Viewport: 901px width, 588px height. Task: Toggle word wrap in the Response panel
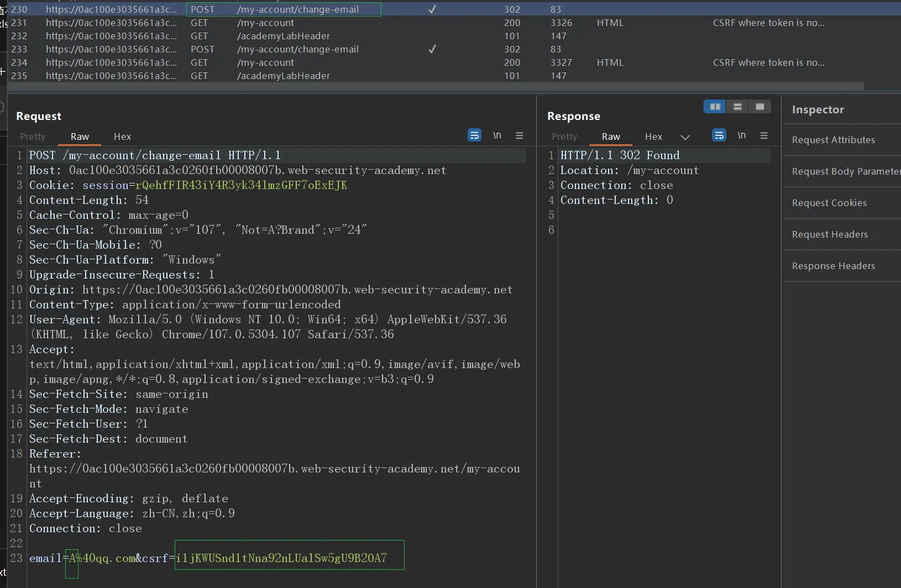(719, 135)
